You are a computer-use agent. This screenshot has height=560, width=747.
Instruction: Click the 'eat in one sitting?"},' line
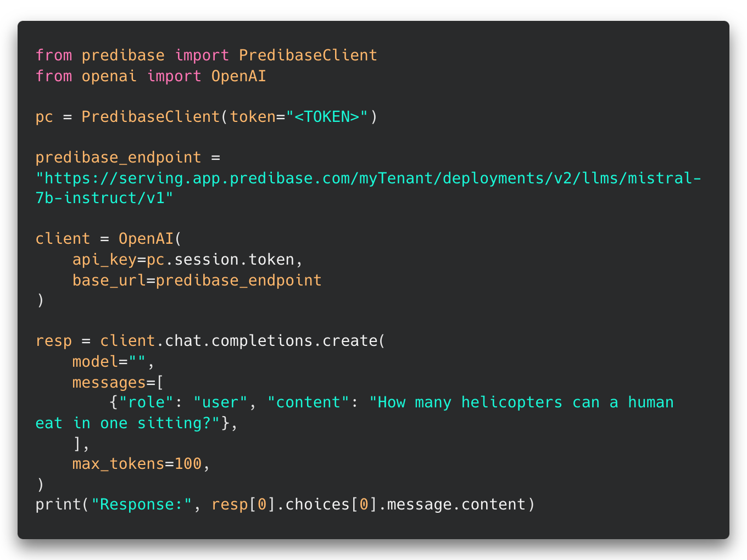tap(136, 423)
